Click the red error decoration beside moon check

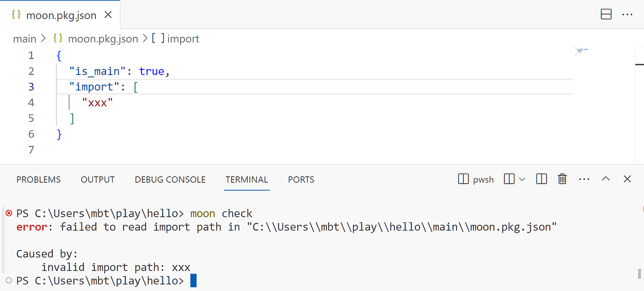tap(8, 214)
